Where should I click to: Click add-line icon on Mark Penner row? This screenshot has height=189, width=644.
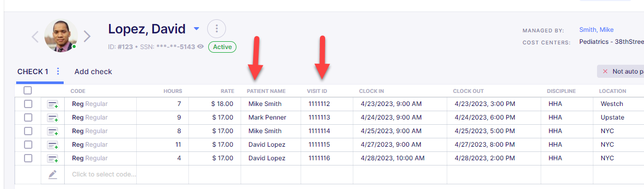(53, 118)
